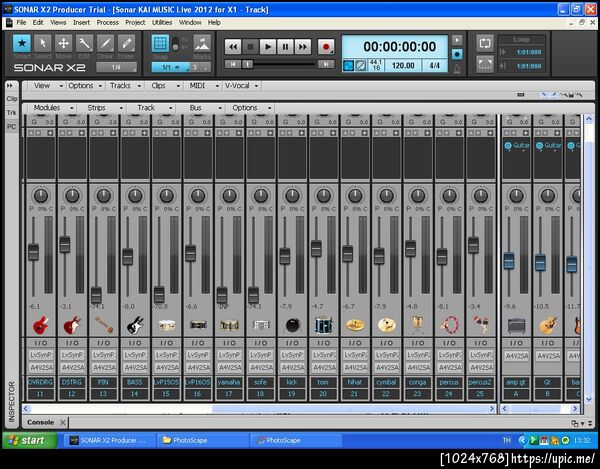The image size is (600, 469).
Task: Switch to the Draw pencil tool
Action: point(105,43)
